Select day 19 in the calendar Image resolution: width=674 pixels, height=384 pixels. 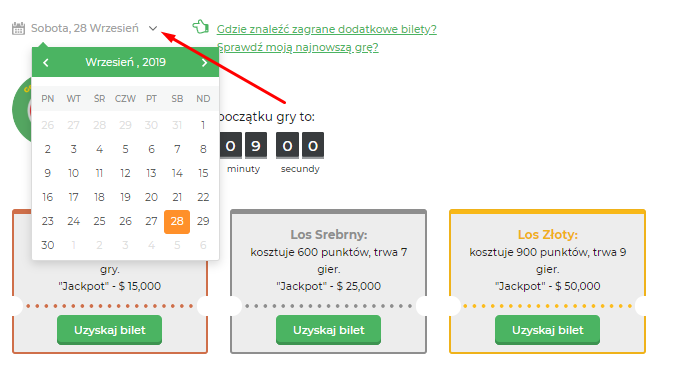(125, 197)
